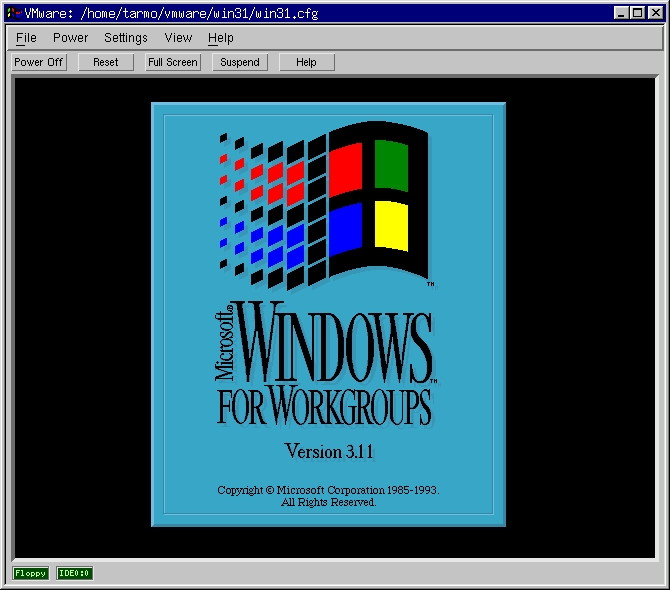The width and height of the screenshot is (670, 590).
Task: Click the VMware icon in the title bar
Action: coord(15,13)
